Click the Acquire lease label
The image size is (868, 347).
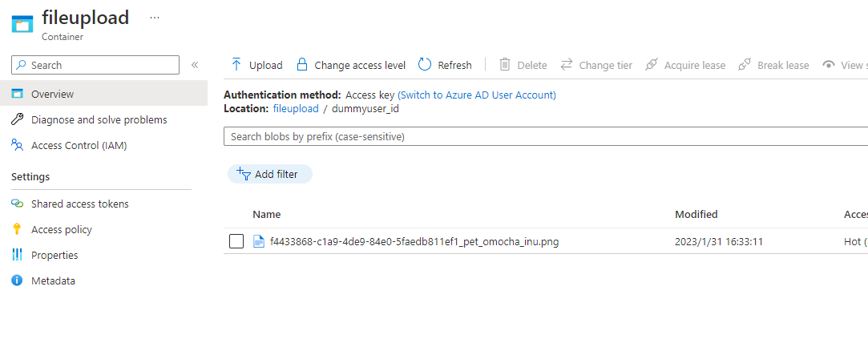click(695, 65)
